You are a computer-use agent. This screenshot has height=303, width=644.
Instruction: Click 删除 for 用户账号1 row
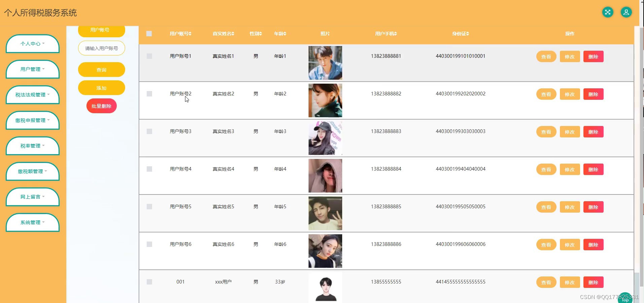tap(594, 56)
